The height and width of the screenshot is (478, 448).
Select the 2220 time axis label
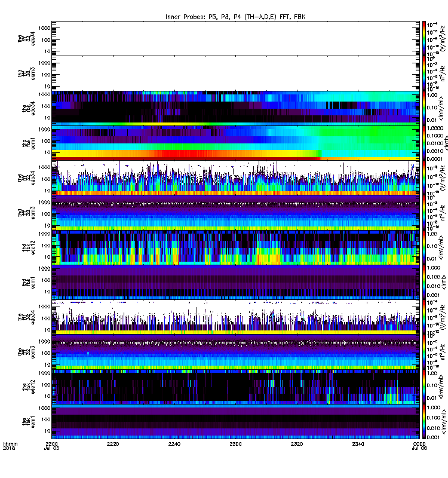tap(113, 444)
